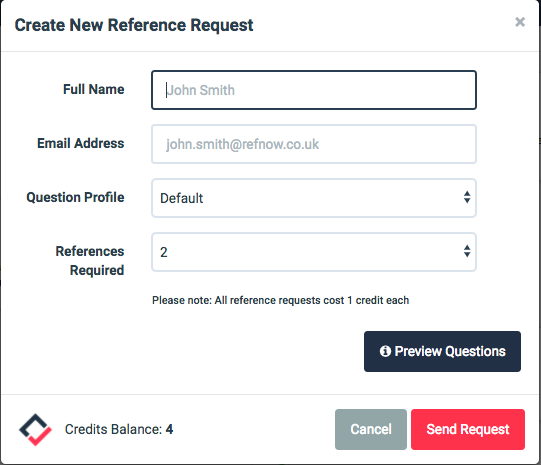Screen dimensions: 541x465
Task: Submit with the Send Request button
Action: pos(468,429)
